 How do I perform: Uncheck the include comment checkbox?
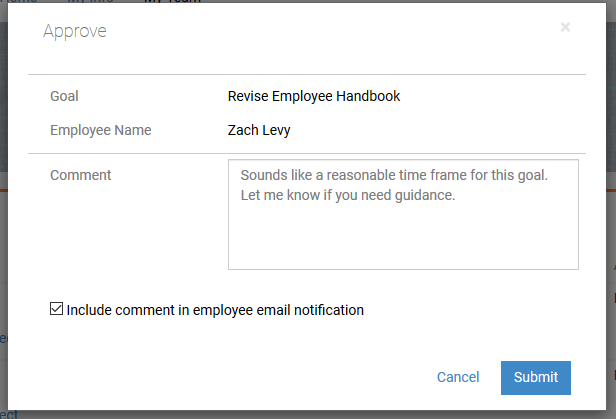[56, 310]
